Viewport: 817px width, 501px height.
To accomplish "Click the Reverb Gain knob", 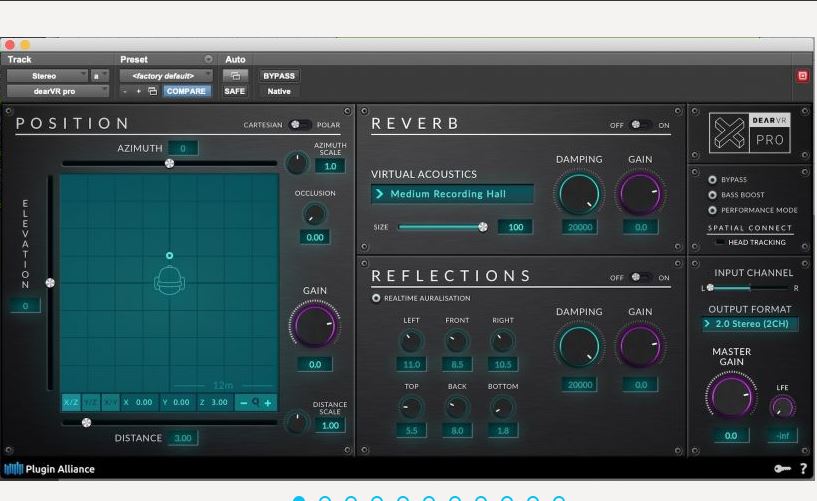I will click(640, 194).
